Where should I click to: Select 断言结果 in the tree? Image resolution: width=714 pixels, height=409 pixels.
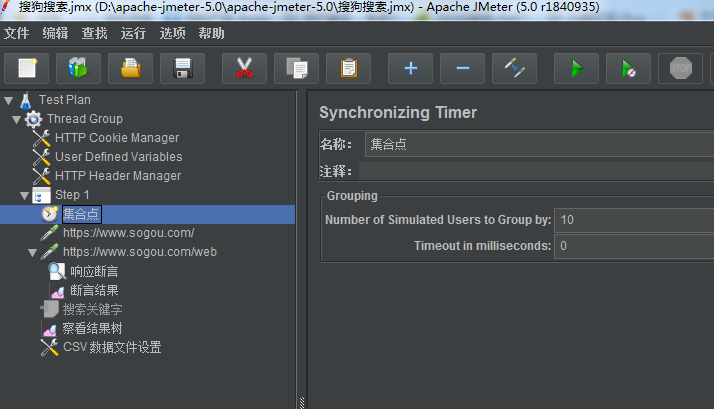click(94, 291)
